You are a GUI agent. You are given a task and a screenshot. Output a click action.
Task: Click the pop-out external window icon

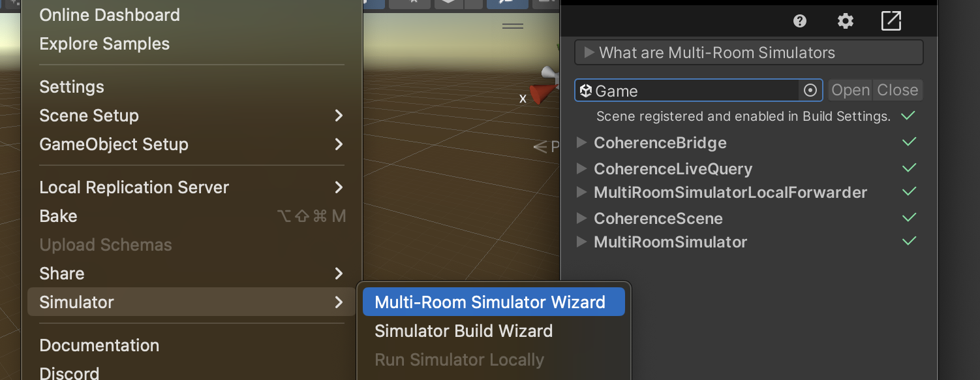(891, 21)
